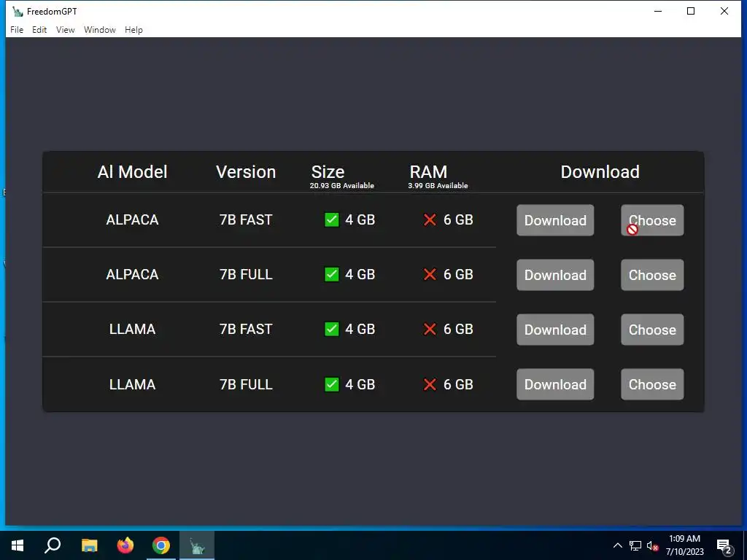The image size is (747, 560).
Task: Click the FreedomGPT taskbar icon
Action: (x=197, y=545)
